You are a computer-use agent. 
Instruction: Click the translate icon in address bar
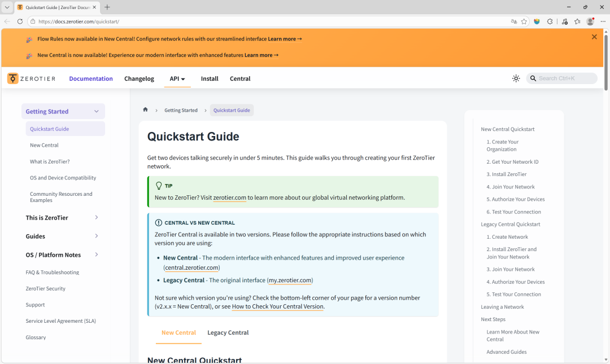point(513,21)
